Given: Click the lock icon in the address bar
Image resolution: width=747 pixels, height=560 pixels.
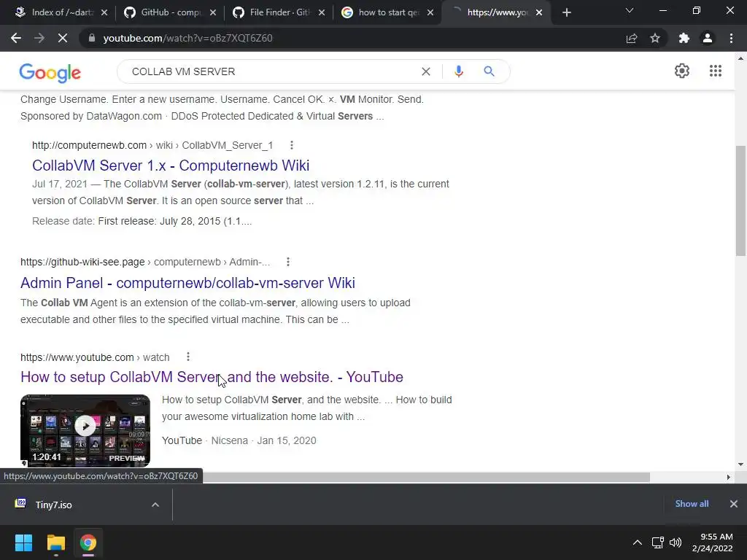Looking at the screenshot, I should coord(91,38).
